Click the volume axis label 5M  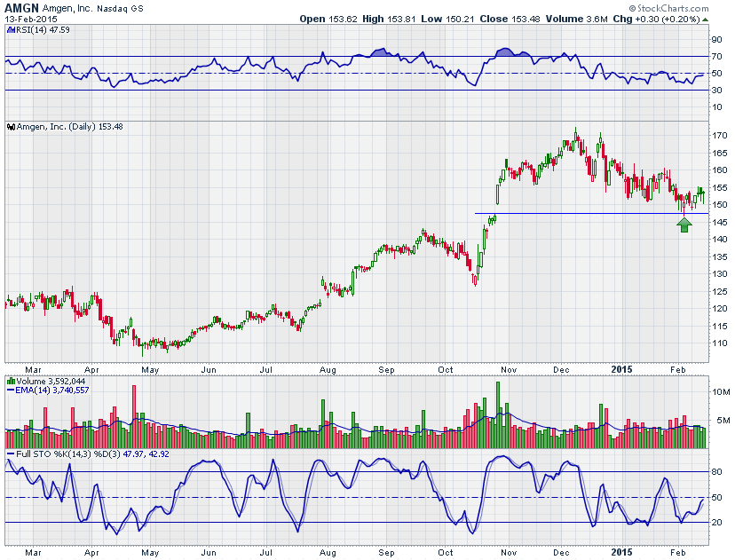[723, 421]
